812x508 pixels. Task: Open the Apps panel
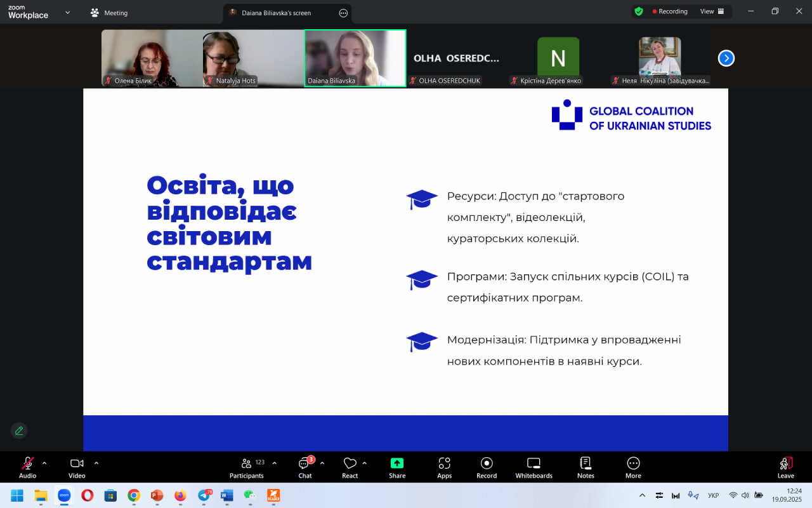click(444, 467)
